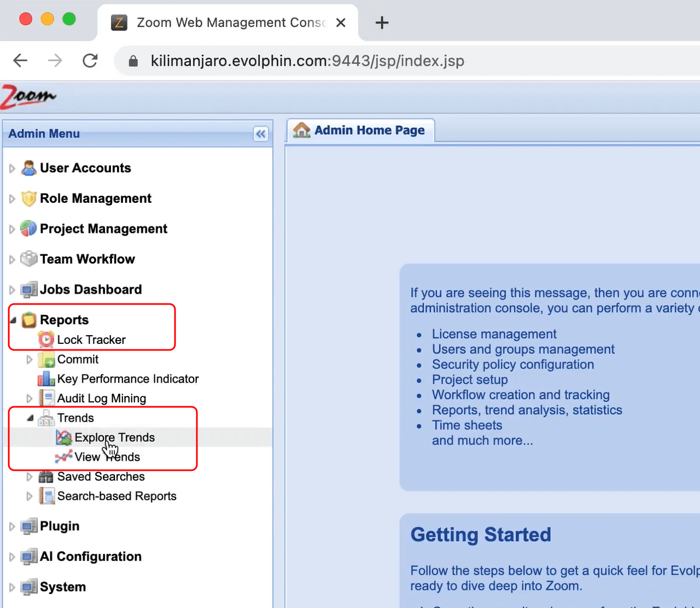Click the Trends icon
This screenshot has height=608, width=700.
46,418
